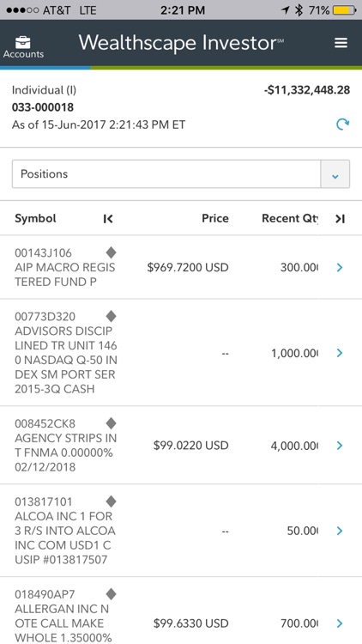
Task: Select the Positions view field
Action: tap(181, 174)
